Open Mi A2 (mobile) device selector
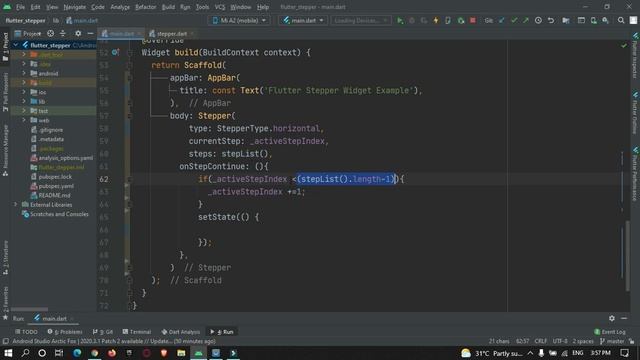This screenshot has height=360, width=640. coord(239,20)
